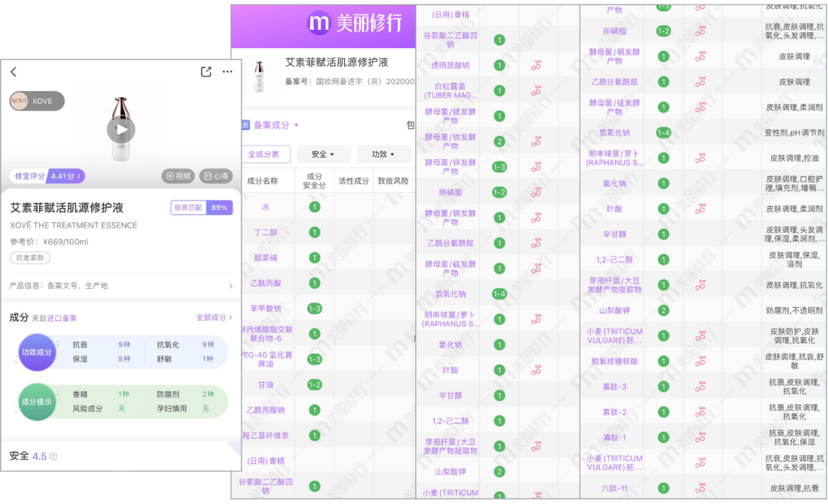828x504 pixels.
Task: Open ingredient 甜菜碱
Action: point(265,258)
